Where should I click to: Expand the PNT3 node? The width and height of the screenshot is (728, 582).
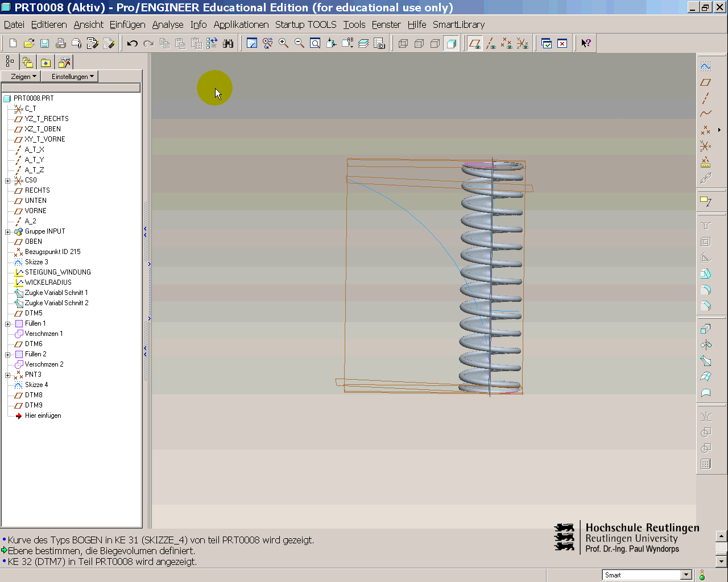pos(8,375)
